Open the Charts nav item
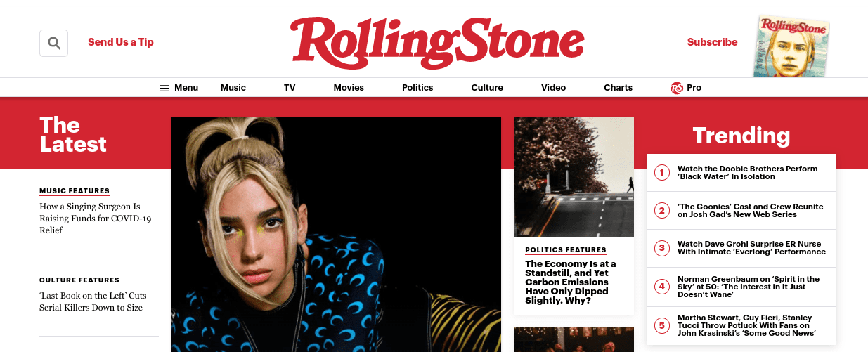Screen dimensions: 868x352 [618, 88]
